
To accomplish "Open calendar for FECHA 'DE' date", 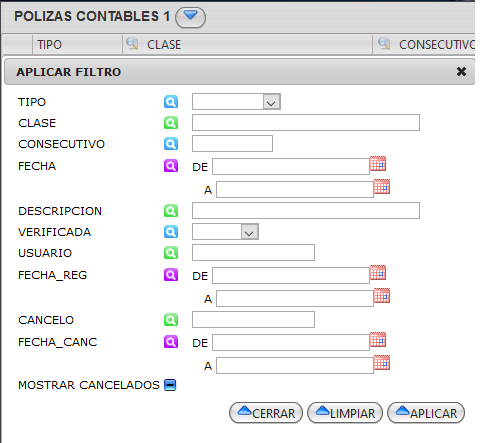I will pyautogui.click(x=378, y=163).
